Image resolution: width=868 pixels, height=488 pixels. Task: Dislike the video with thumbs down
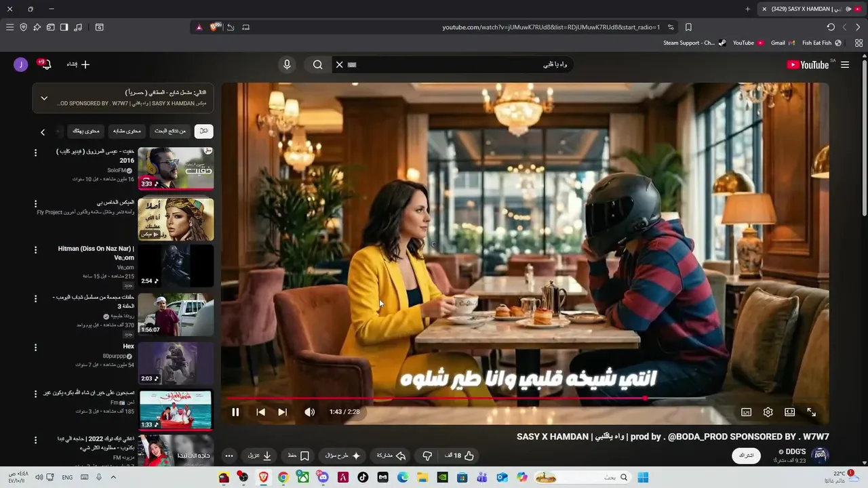tap(427, 455)
